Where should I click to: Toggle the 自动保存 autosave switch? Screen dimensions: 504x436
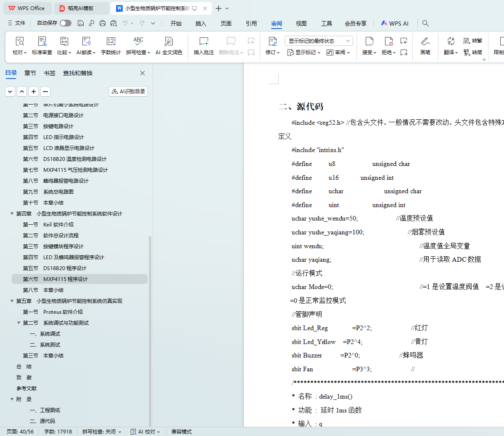coord(65,23)
